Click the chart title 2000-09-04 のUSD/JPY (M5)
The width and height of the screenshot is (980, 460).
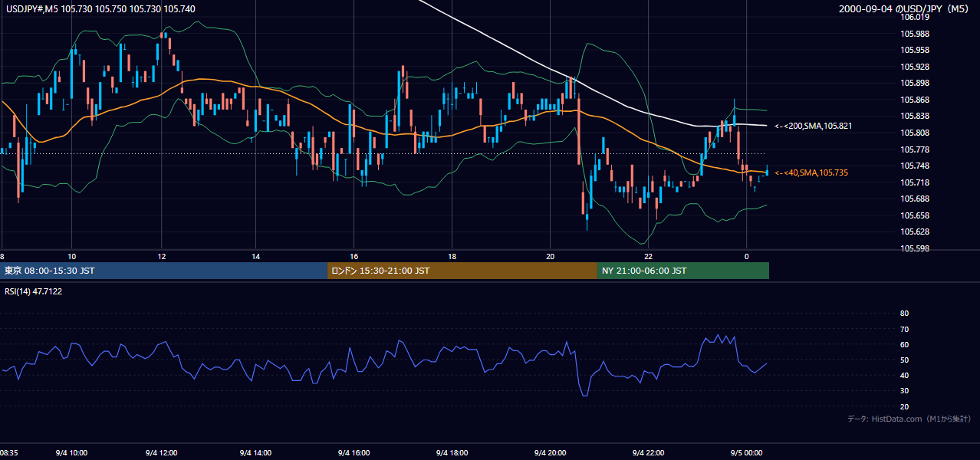pyautogui.click(x=905, y=8)
